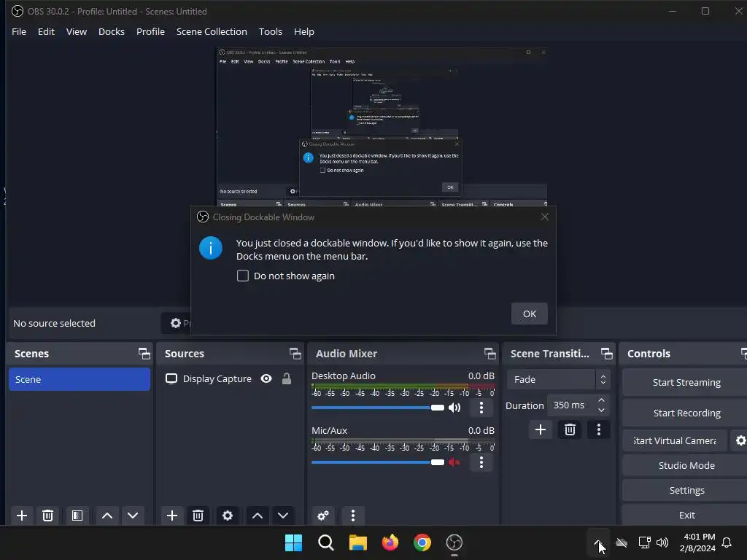
Task: Click the Duration 350 ms field
Action: (x=572, y=405)
